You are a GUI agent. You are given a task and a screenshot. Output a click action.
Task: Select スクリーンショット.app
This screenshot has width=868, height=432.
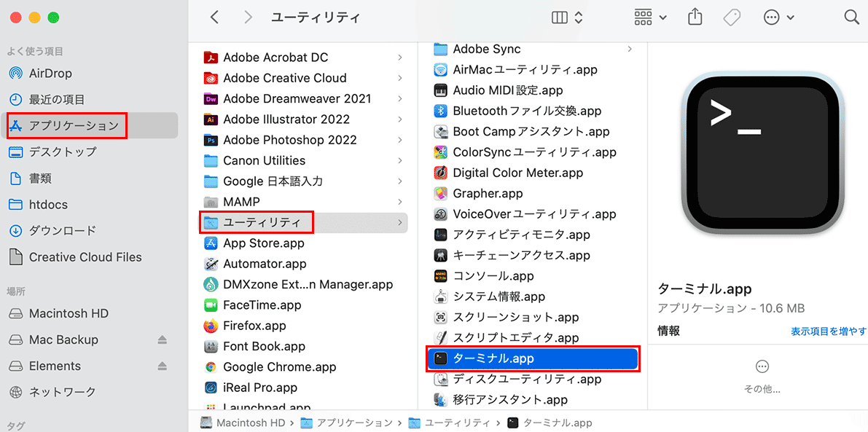tap(519, 317)
